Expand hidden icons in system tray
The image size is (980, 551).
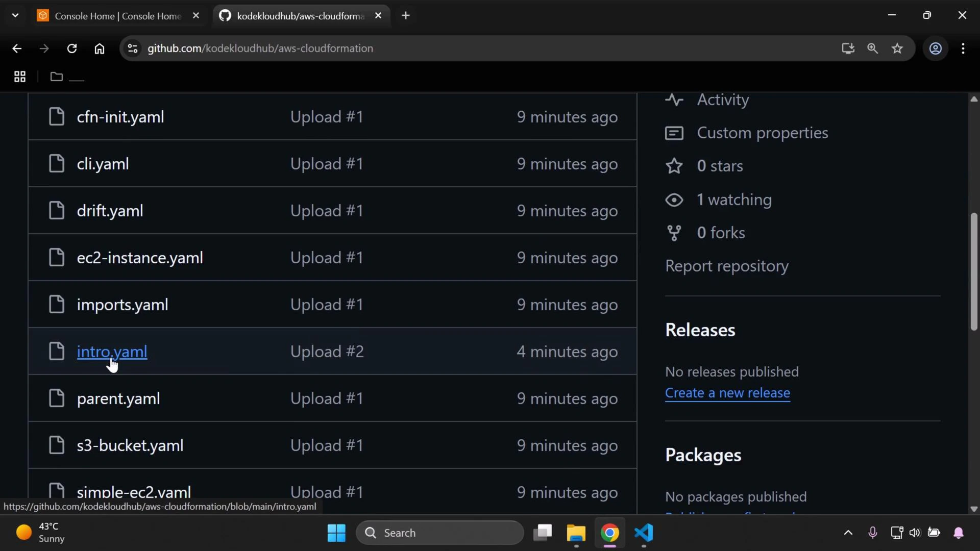848,533
